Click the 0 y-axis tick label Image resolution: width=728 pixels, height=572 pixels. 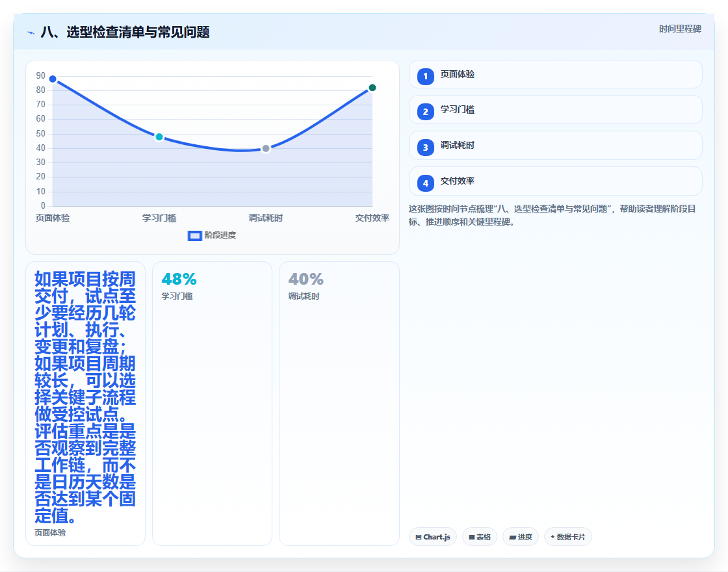coord(43,205)
